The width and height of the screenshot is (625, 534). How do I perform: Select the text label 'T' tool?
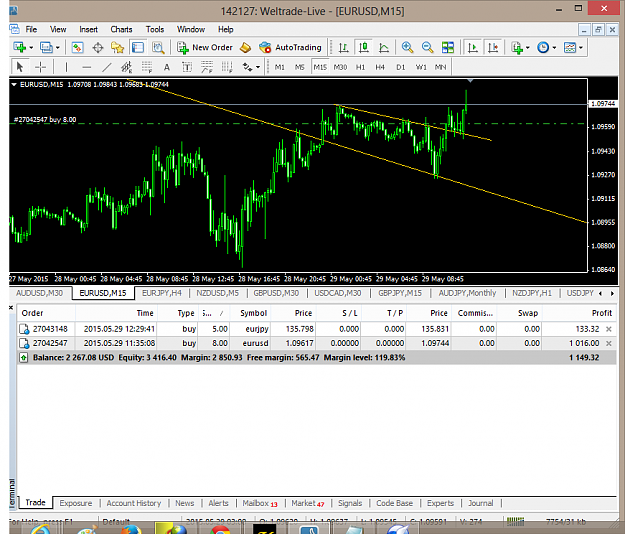(x=187, y=67)
